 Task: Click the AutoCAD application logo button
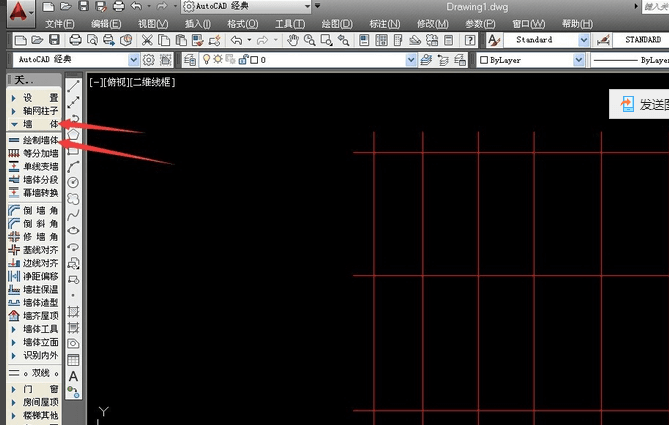coord(19,12)
